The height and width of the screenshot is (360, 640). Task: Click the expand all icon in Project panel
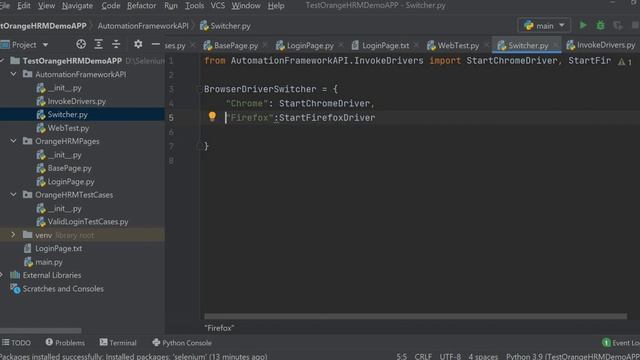click(x=98, y=44)
